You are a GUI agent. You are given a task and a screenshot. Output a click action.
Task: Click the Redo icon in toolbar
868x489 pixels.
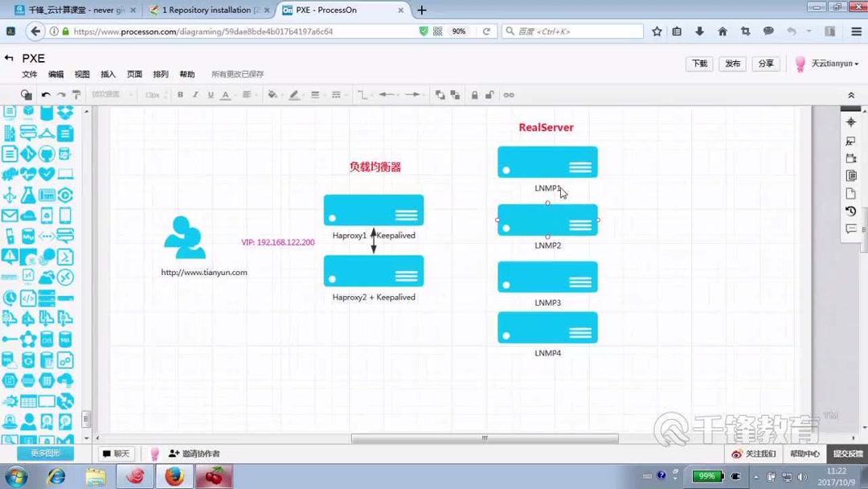coord(61,94)
